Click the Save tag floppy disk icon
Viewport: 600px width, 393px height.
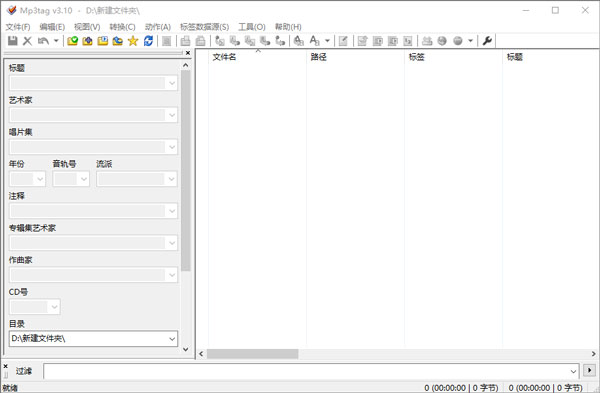[13, 41]
